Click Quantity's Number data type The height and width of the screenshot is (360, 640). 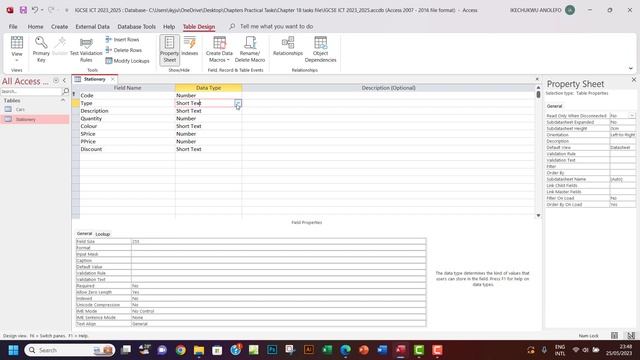click(x=208, y=119)
